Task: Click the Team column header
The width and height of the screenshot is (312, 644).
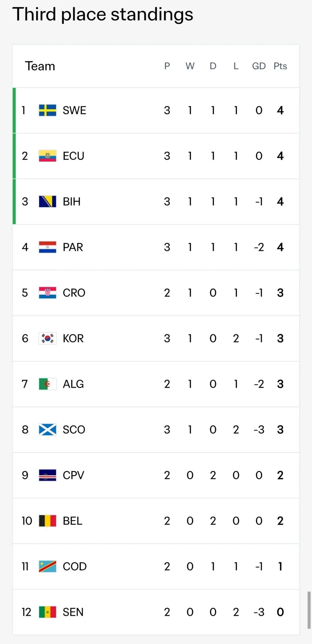Action: pos(40,66)
